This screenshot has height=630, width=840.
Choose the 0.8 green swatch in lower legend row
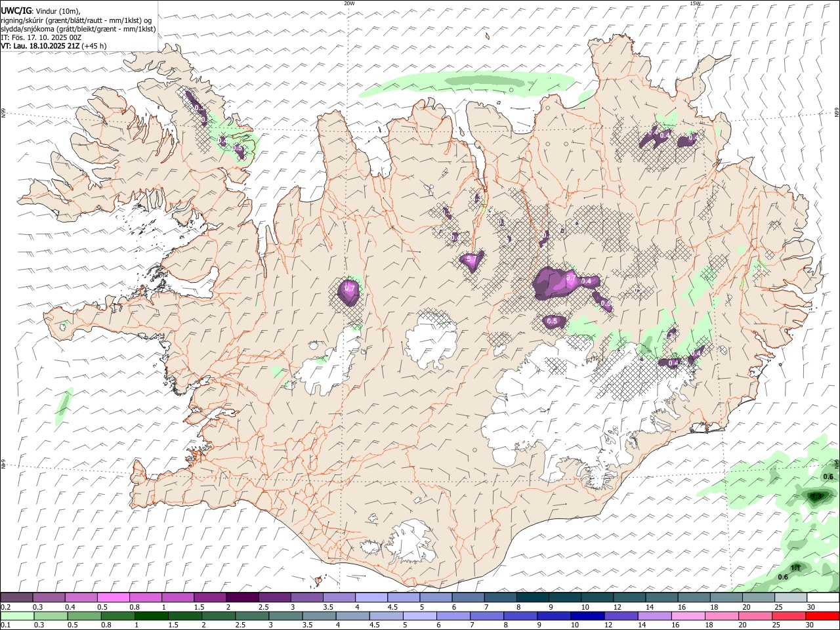click(x=118, y=616)
